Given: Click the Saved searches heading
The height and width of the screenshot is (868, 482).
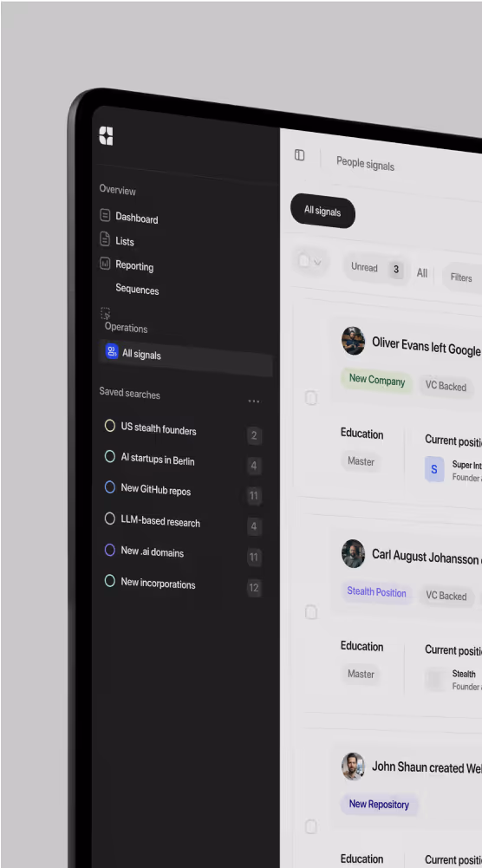Looking at the screenshot, I should point(129,394).
